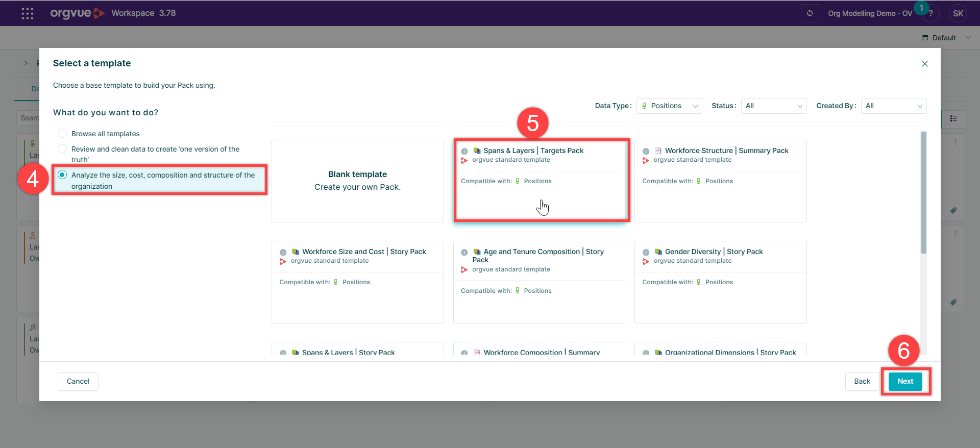Click the Default view icon in toolbar
Image resolution: width=980 pixels, height=448 pixels.
(925, 38)
